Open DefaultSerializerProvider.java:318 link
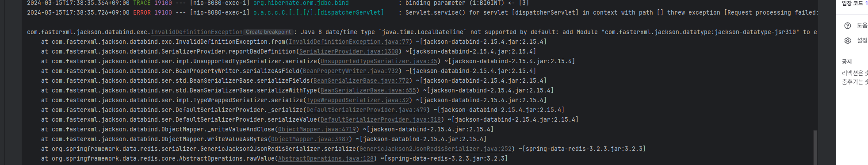The height and width of the screenshot is (165, 868). (x=381, y=120)
